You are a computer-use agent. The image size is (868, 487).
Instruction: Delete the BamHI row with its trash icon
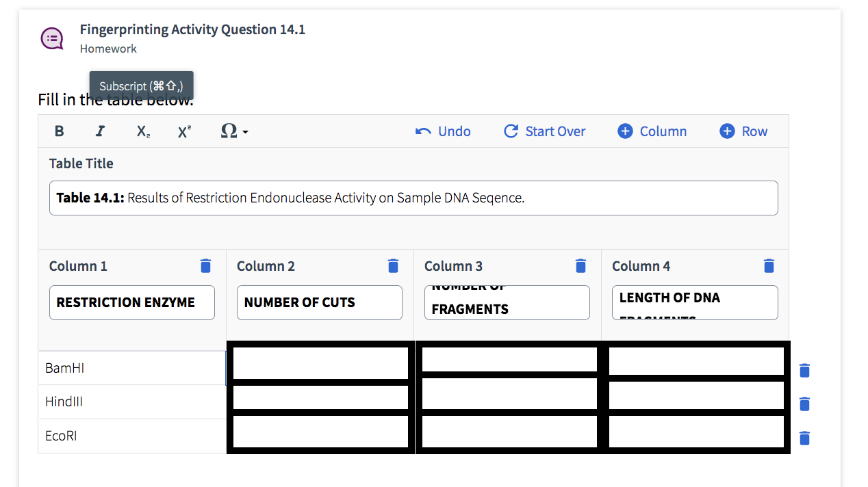click(804, 370)
